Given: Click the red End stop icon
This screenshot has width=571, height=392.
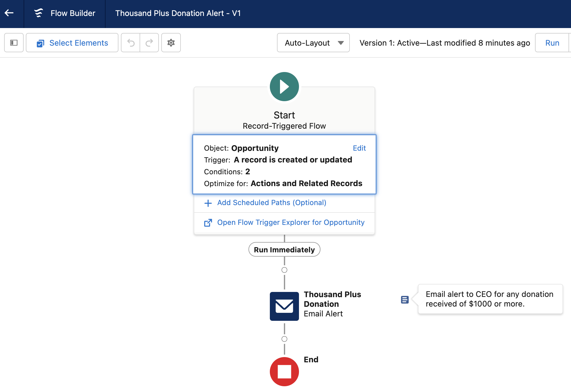Looking at the screenshot, I should [x=284, y=371].
